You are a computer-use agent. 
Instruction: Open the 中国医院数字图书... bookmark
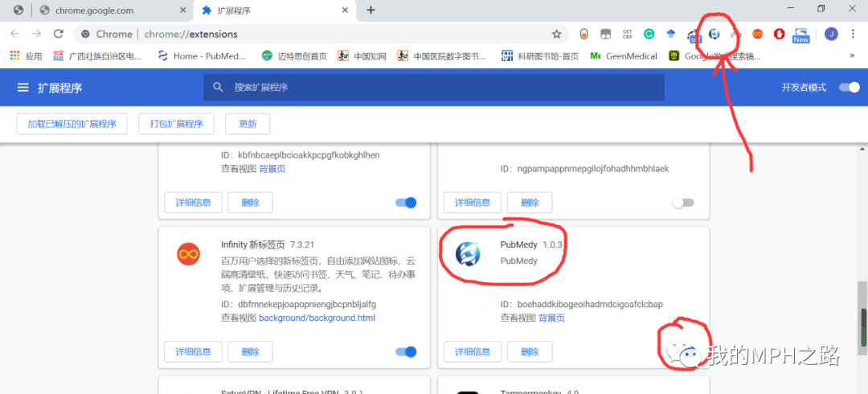[x=442, y=56]
